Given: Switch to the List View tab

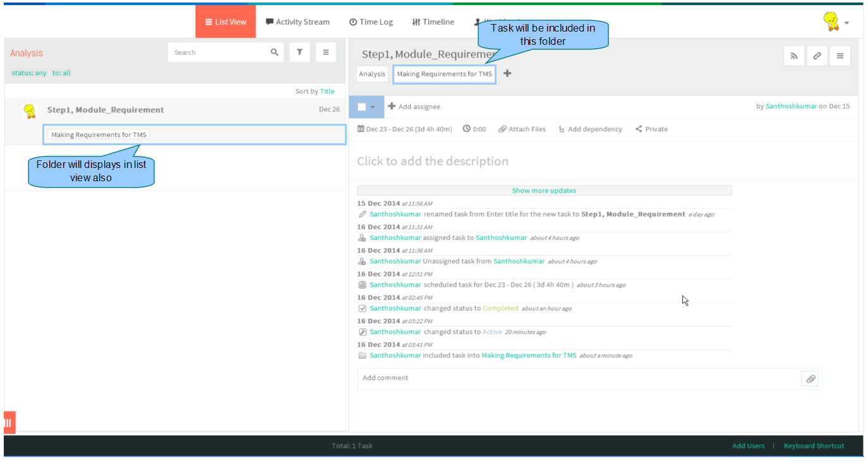Looking at the screenshot, I should pos(226,21).
